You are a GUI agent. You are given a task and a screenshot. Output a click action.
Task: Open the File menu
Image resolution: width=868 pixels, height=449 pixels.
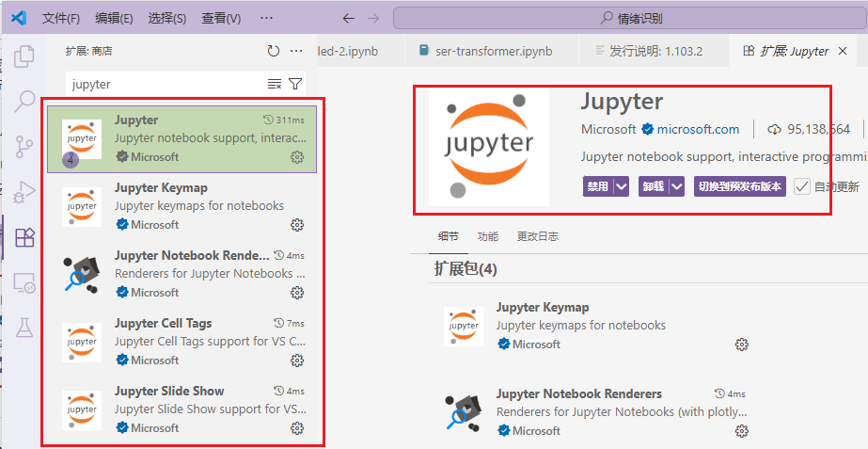click(x=61, y=18)
